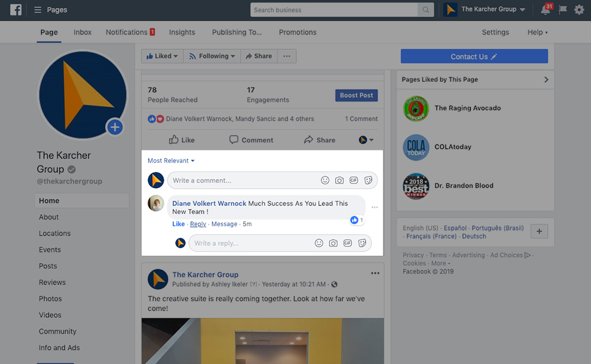Add another language with plus button
The image size is (591, 364).
point(539,231)
